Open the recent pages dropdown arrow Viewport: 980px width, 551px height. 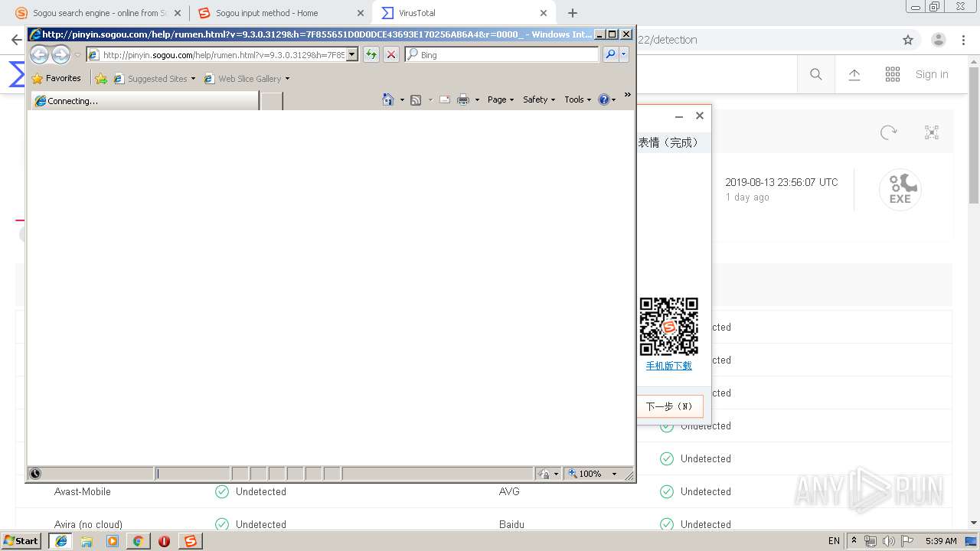coord(77,55)
